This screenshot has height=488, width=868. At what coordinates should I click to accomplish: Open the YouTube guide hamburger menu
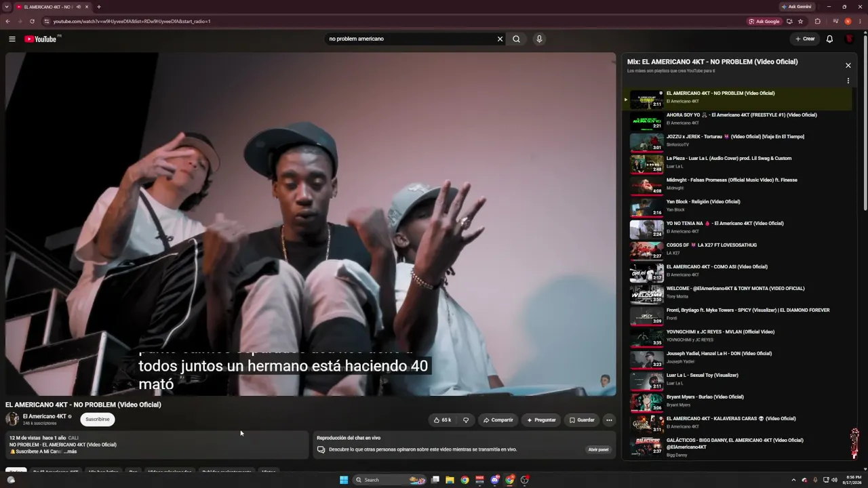(12, 39)
